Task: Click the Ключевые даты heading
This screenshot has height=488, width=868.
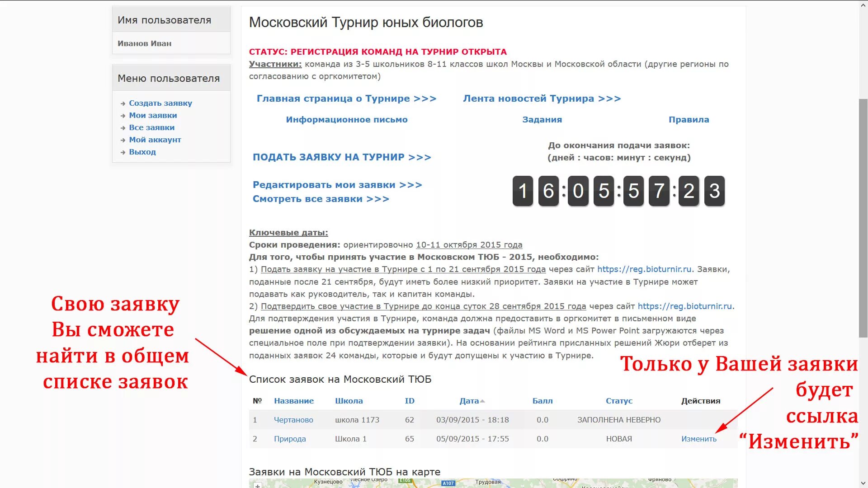Action: pos(288,233)
